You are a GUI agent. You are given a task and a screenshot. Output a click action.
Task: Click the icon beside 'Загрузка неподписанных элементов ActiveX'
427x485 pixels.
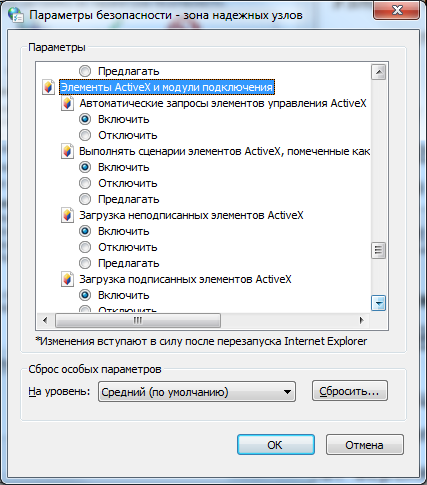[67, 215]
